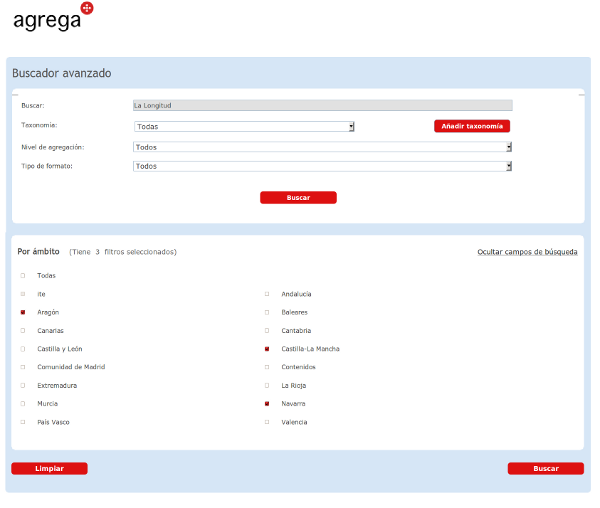Check the Canarias checkbox

click(23, 331)
